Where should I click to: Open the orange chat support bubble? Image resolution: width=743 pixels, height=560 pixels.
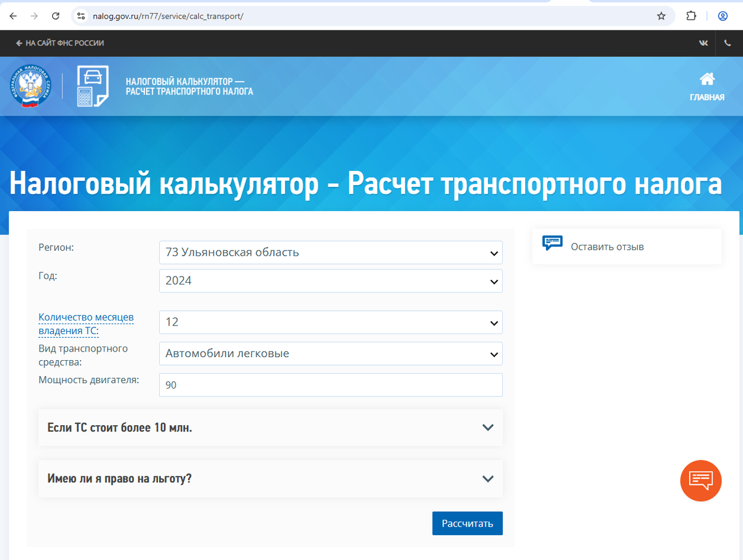[701, 480]
